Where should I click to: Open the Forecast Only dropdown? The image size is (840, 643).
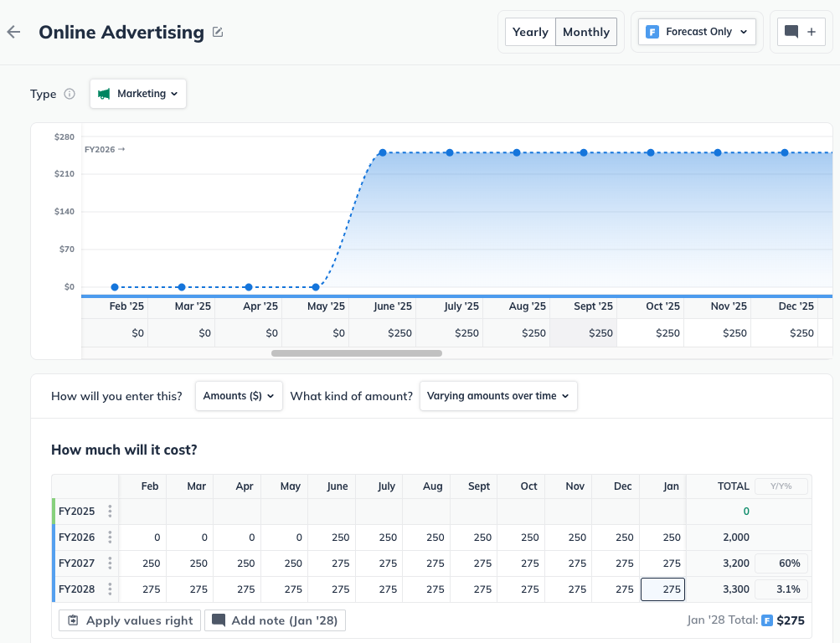coord(697,32)
